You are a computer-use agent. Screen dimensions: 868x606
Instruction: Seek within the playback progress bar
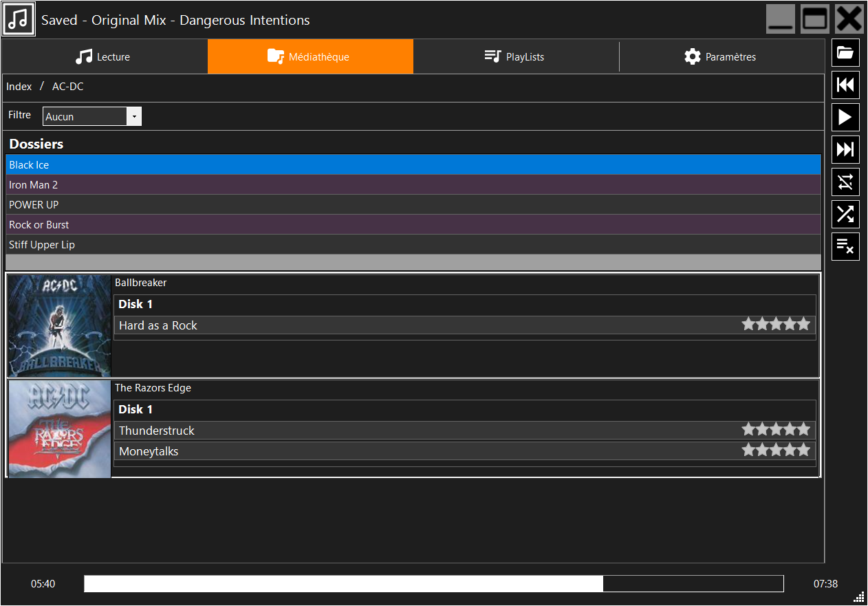click(434, 583)
